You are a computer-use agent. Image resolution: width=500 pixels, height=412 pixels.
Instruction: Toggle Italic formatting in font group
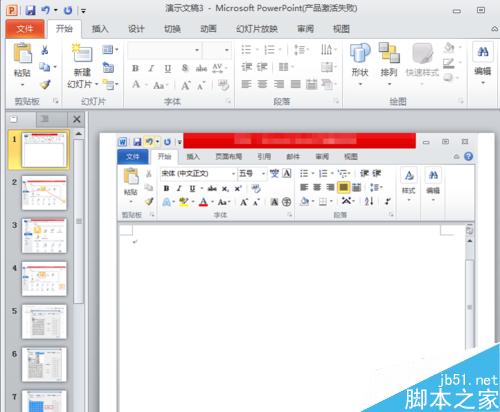pos(151,68)
